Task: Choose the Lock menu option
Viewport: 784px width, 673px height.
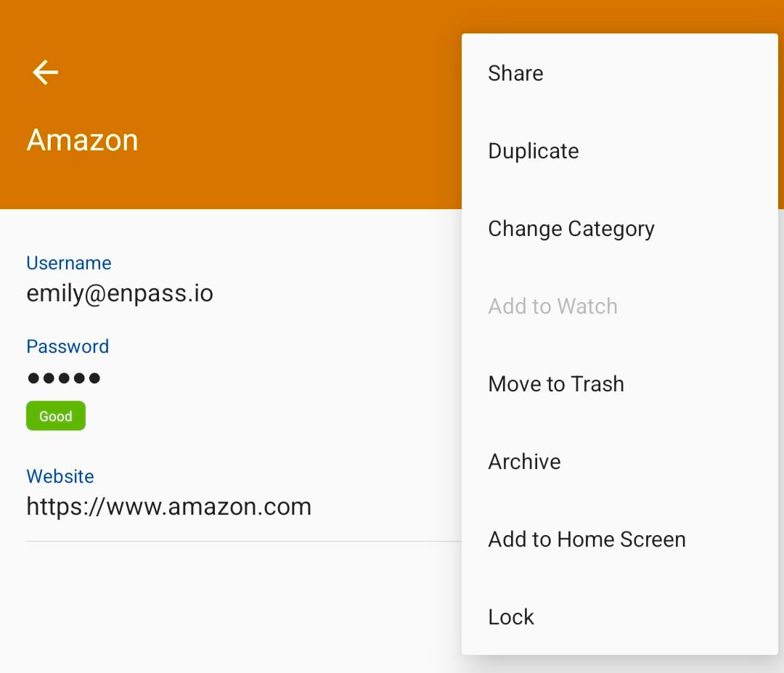Action: click(619, 617)
